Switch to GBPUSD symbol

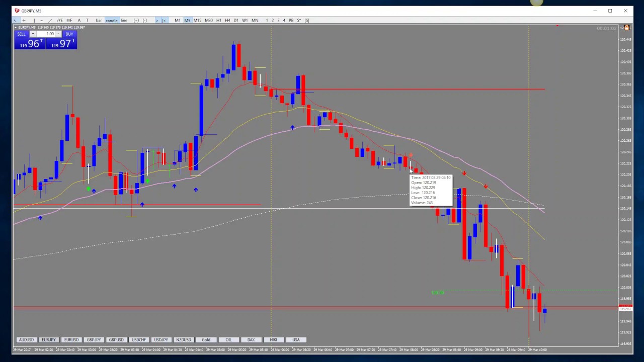116,340
